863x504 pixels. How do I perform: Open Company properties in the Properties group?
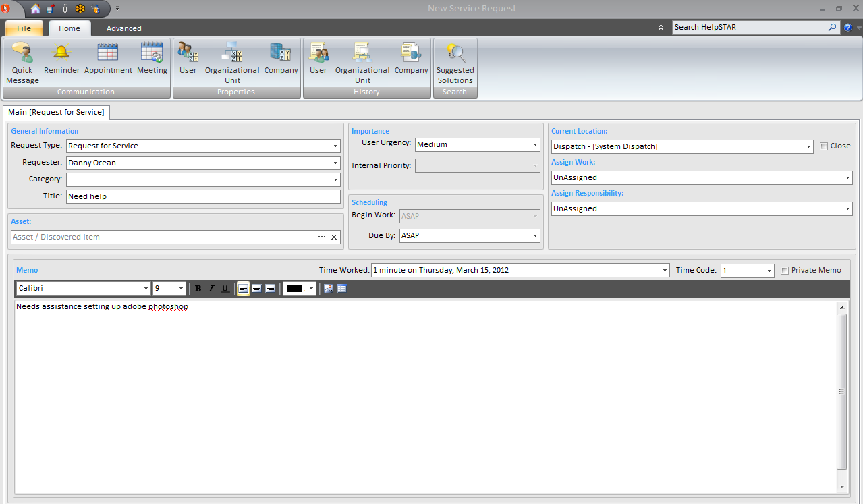281,59
